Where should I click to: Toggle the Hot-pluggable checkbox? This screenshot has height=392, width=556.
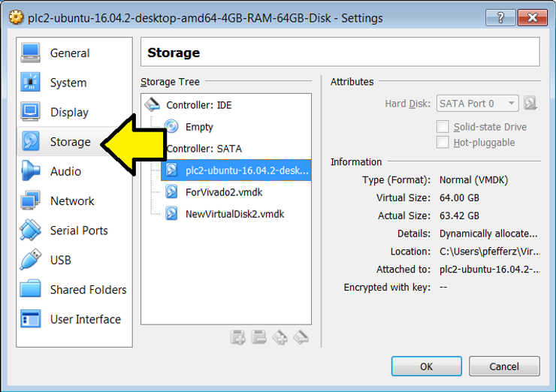pos(443,142)
